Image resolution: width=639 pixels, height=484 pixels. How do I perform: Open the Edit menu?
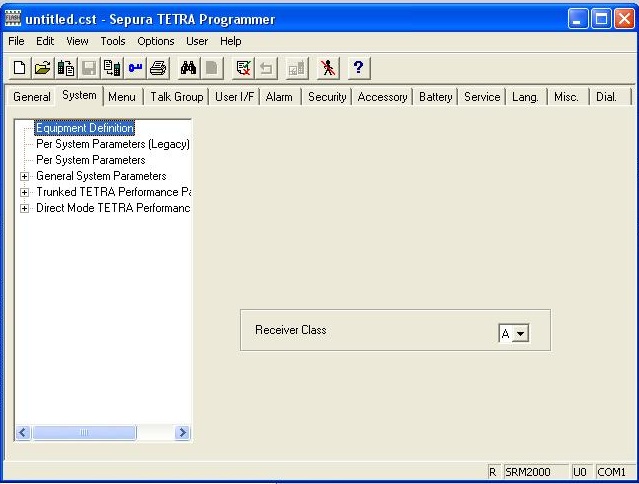(x=45, y=41)
